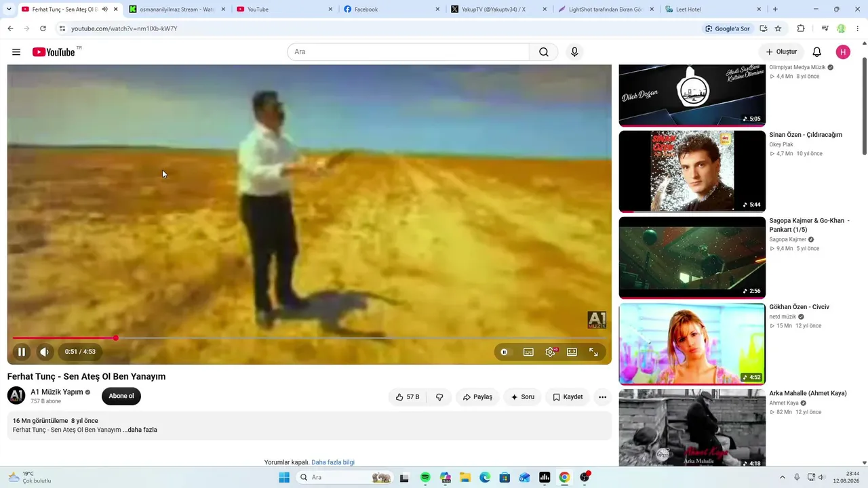Open Microsoft 365 Copilot from taskbar
The image size is (868, 488).
(445, 477)
